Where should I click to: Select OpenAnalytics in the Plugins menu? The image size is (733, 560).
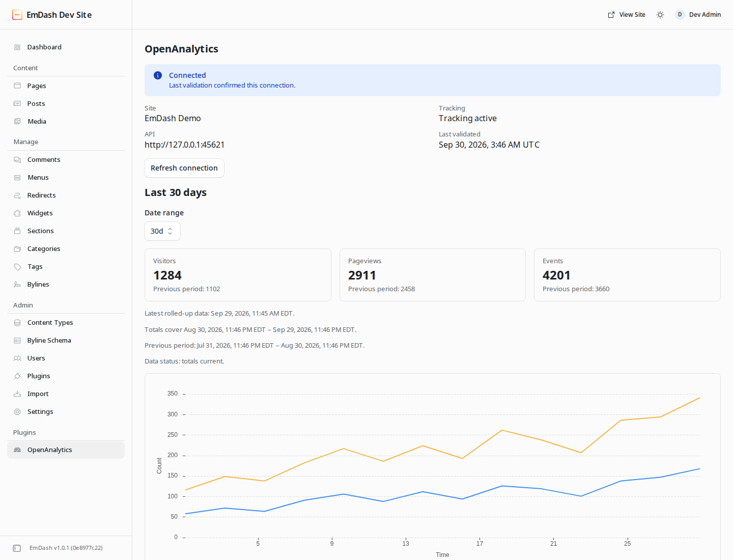(66, 450)
